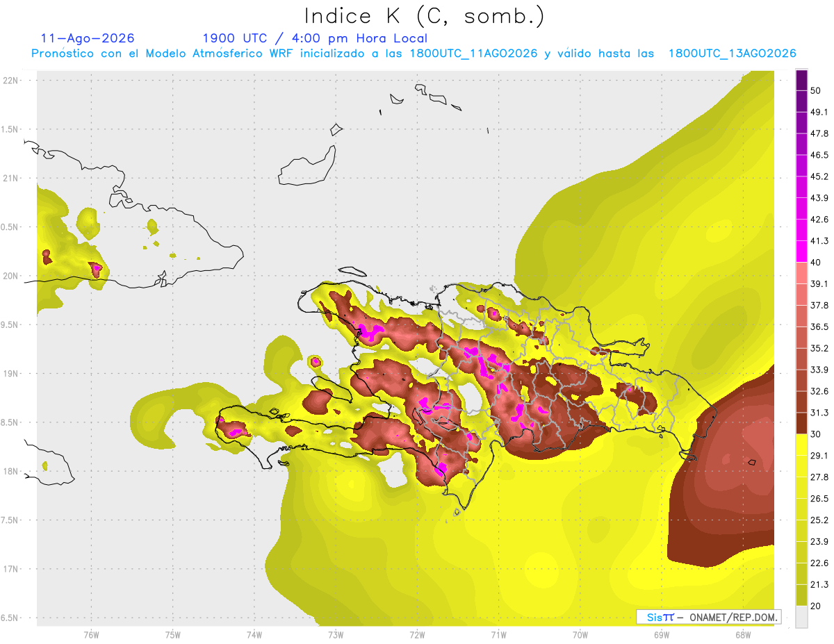Image resolution: width=834 pixels, height=644 pixels.
Task: Click the '35.2' legend value
Action: pos(819,348)
